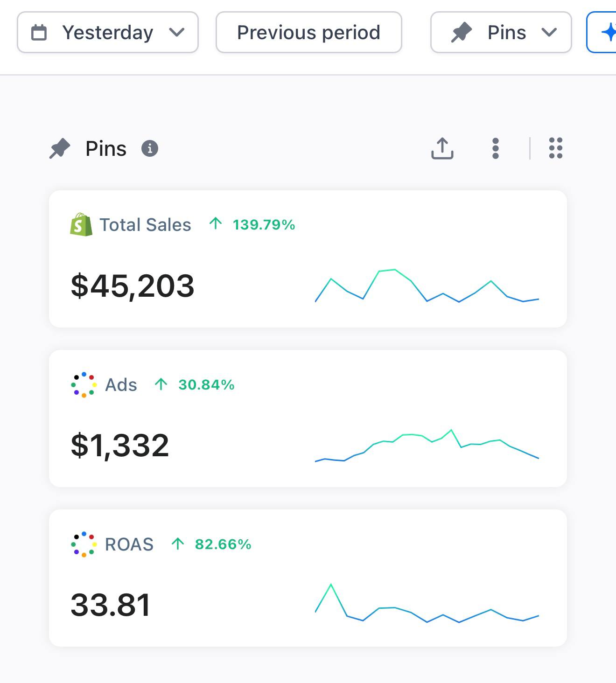This screenshot has height=683, width=616.
Task: Expand the Pins dropdown in top bar
Action: (501, 32)
